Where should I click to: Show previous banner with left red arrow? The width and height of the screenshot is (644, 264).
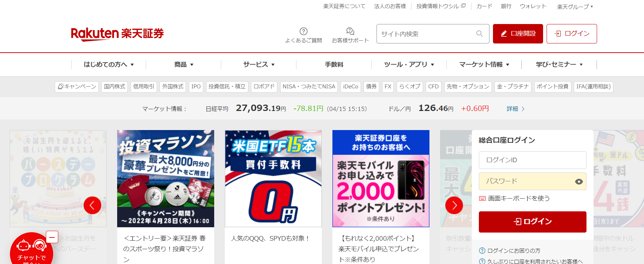(x=92, y=205)
